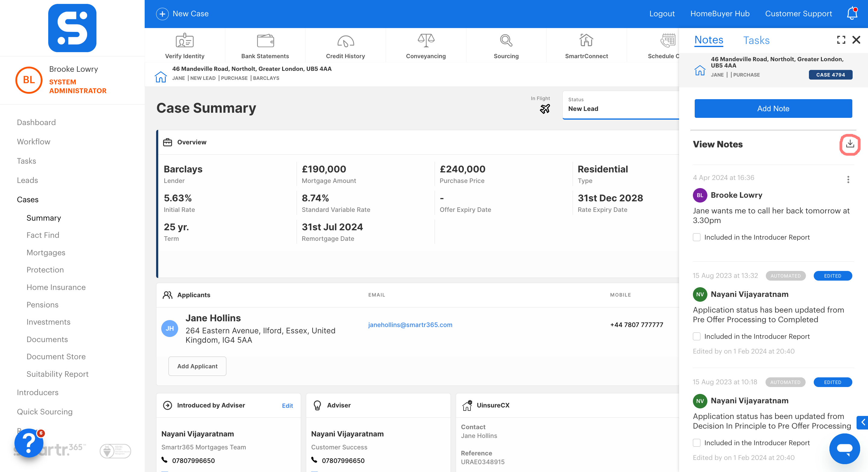Open Introducers in sidebar
Image resolution: width=868 pixels, height=472 pixels.
pyautogui.click(x=37, y=392)
